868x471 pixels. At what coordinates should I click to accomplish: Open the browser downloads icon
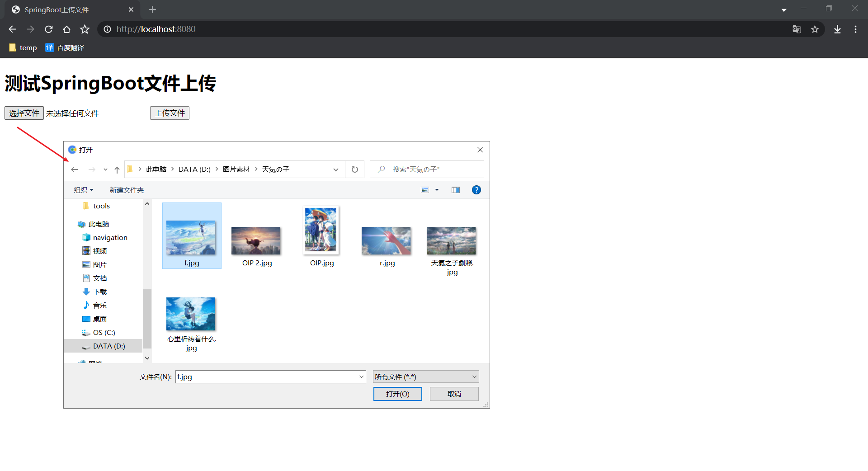[837, 29]
